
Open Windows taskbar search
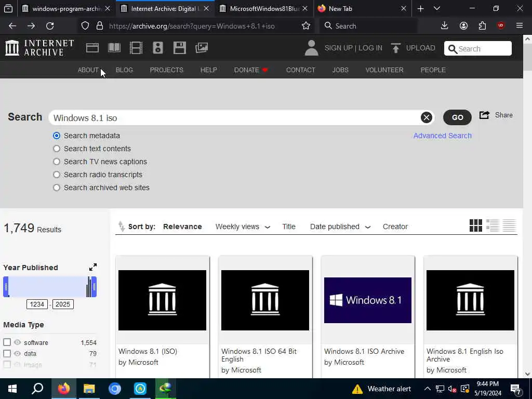37,389
